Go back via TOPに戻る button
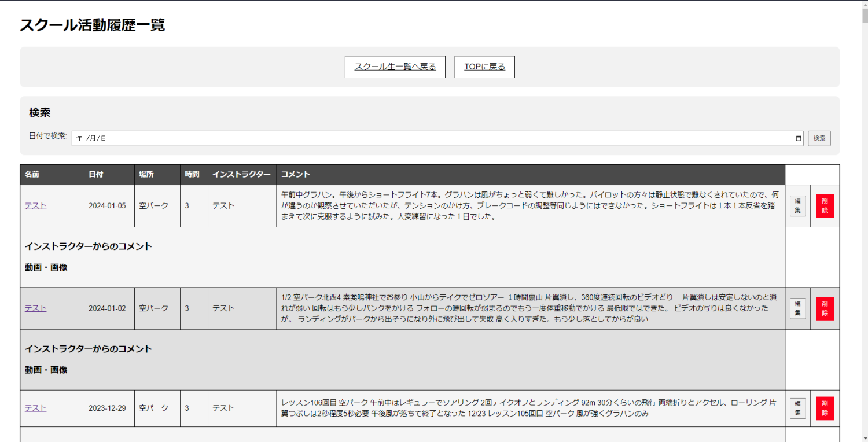This screenshot has width=868, height=442. pos(484,67)
